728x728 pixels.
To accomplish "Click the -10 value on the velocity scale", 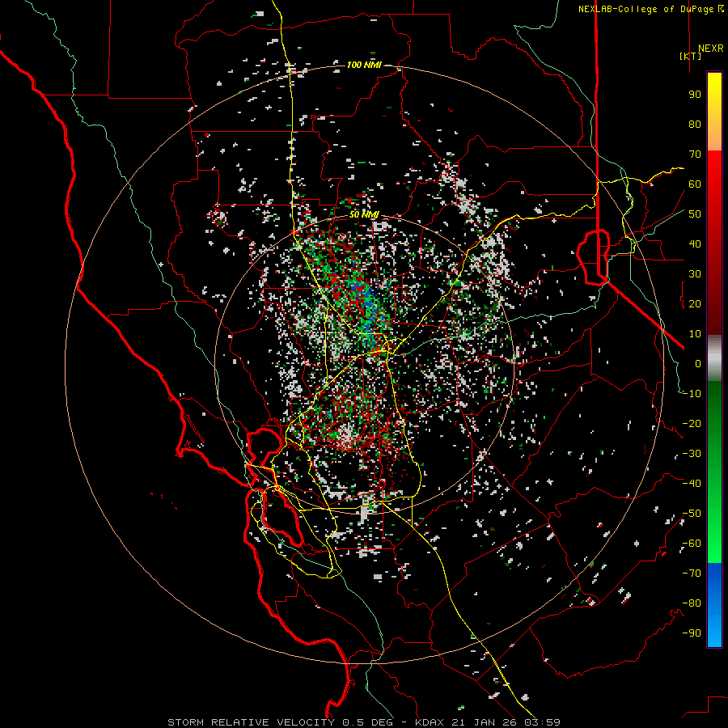I will pos(692,394).
